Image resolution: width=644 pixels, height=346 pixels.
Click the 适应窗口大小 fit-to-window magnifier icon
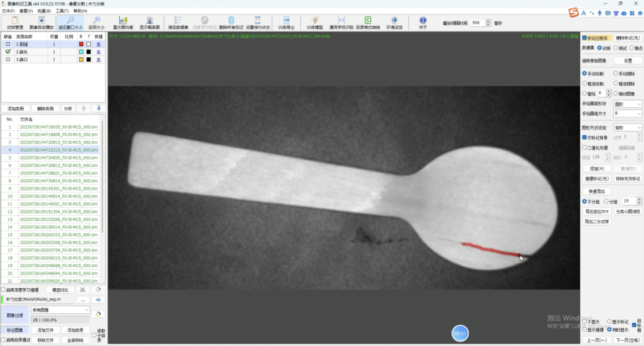(70, 20)
